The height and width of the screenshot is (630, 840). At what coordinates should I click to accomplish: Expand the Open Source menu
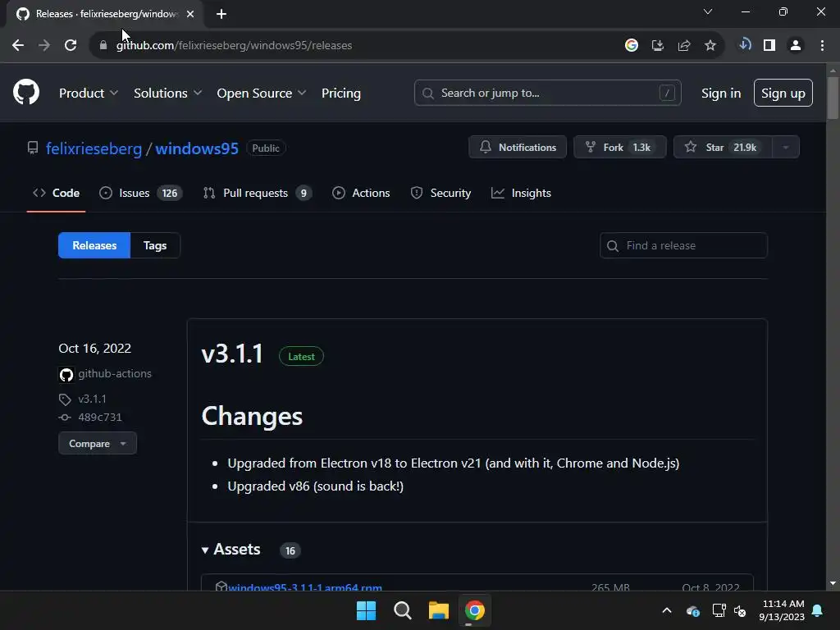pos(262,94)
